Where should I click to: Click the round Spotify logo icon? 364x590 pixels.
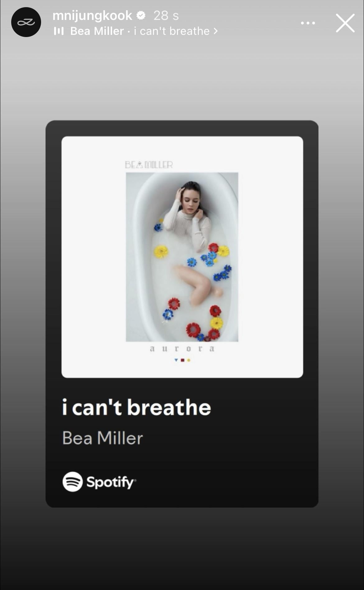click(x=72, y=482)
